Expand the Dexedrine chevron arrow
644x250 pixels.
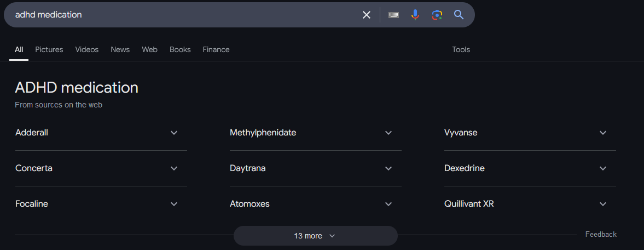click(603, 168)
